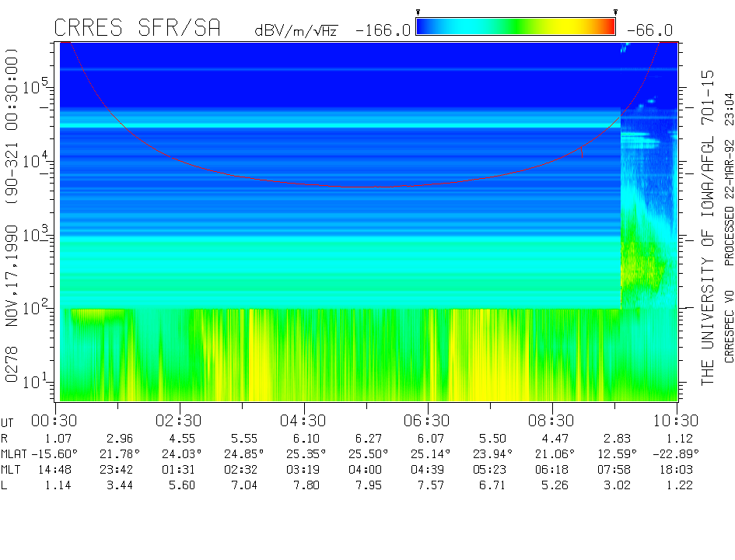This screenshot has width=735, height=560.
Task: Choose the 06:30 UT time tick label
Action: point(428,420)
